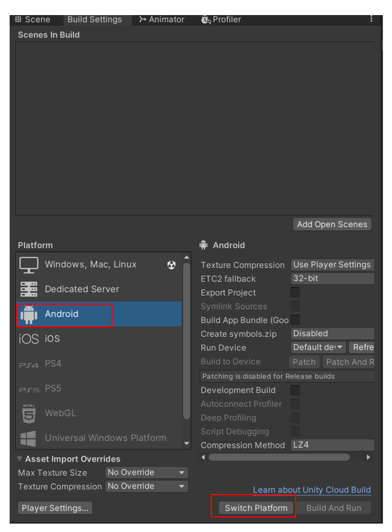
Task: Click the Build And Run button
Action: click(334, 508)
